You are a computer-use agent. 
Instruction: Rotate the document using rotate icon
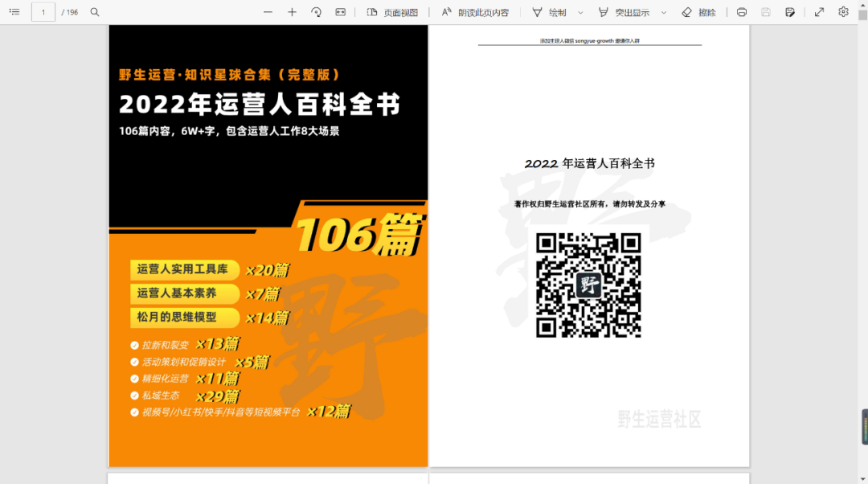click(x=316, y=12)
